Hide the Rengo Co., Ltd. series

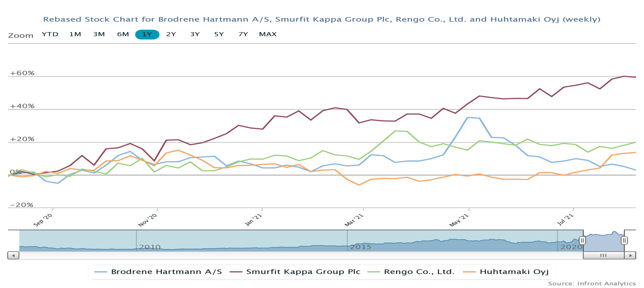419,272
